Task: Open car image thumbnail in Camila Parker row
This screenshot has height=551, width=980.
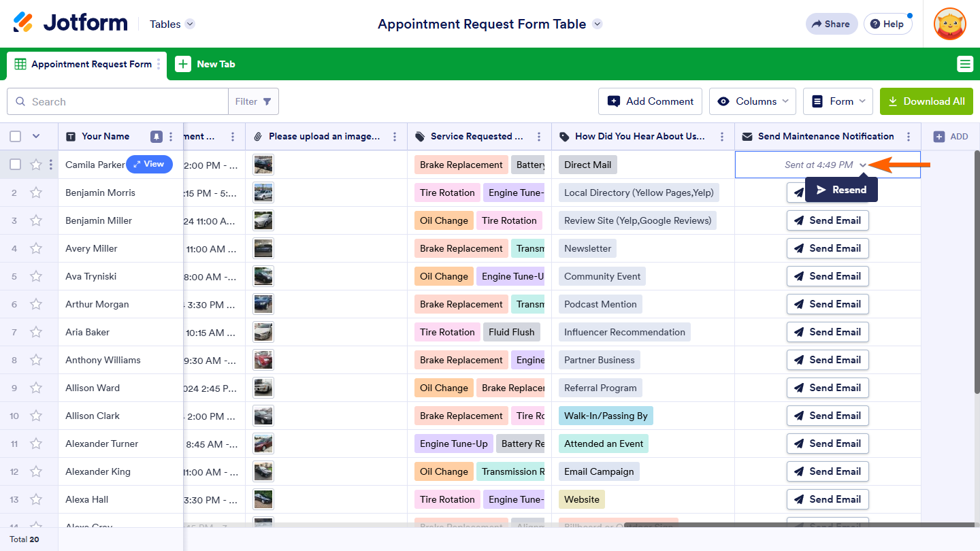Action: pos(263,165)
